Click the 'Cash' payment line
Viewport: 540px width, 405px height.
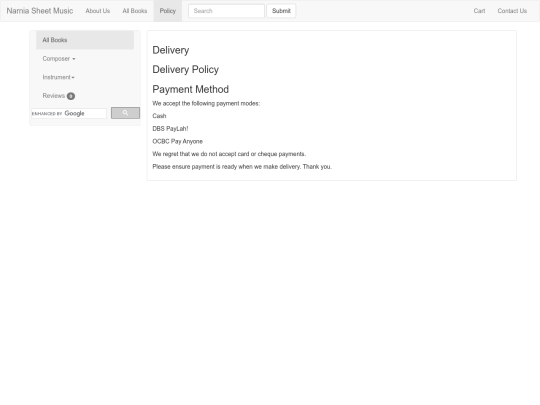point(159,116)
